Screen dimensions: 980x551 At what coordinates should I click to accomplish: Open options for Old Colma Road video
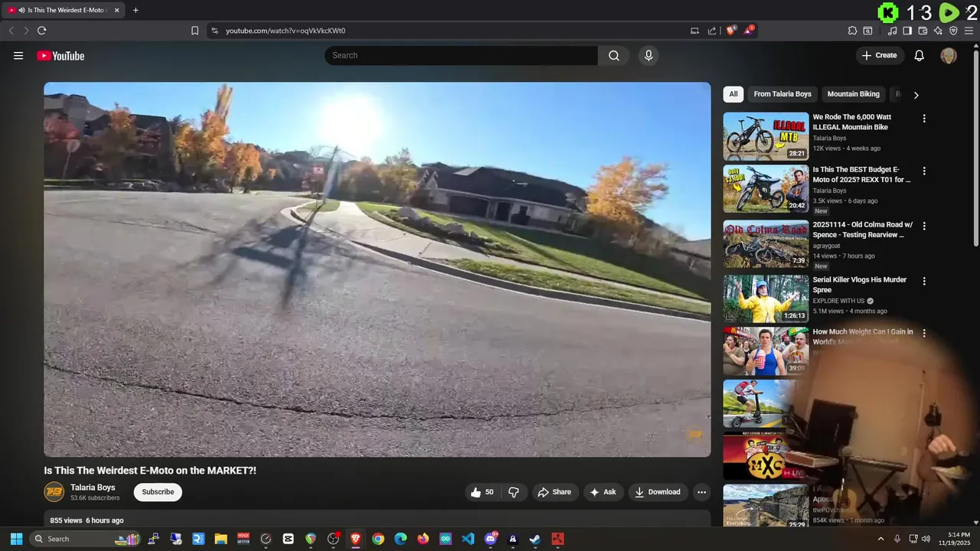point(924,226)
